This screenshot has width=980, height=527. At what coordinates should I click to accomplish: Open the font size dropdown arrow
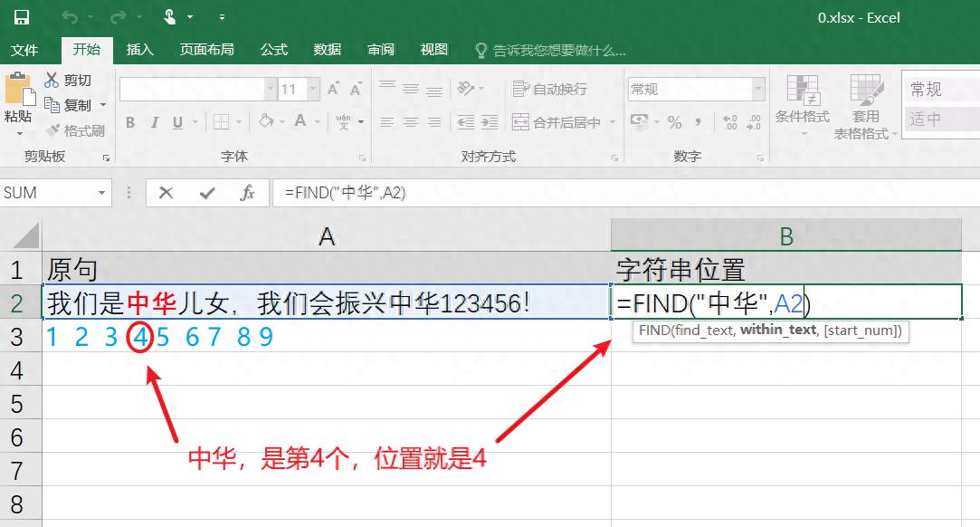[x=313, y=90]
